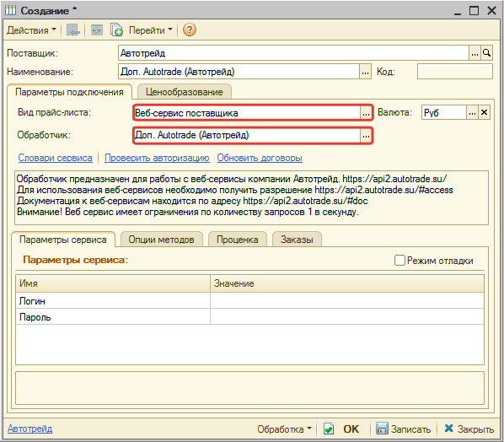Image resolution: width=504 pixels, height=442 pixels.
Task: Enable the Режим отладки checkbox
Action: 399,260
